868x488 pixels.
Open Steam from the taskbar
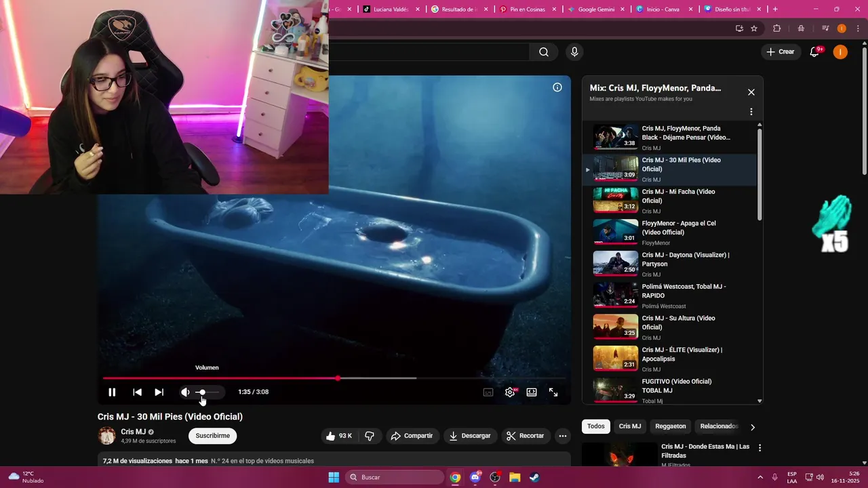534,477
